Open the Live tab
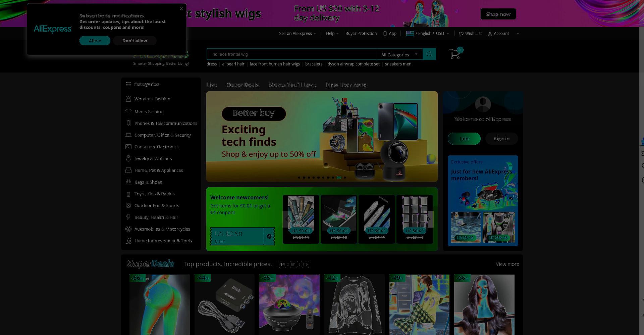 point(212,85)
